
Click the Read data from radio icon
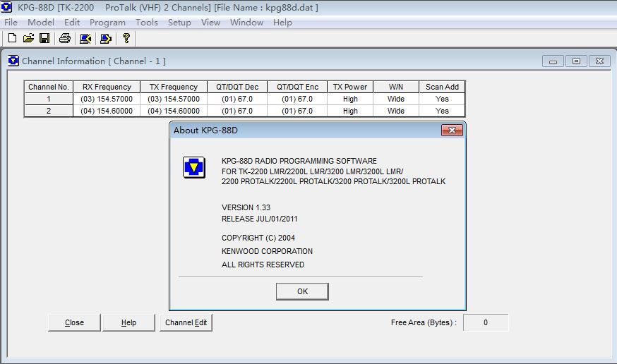tap(85, 38)
